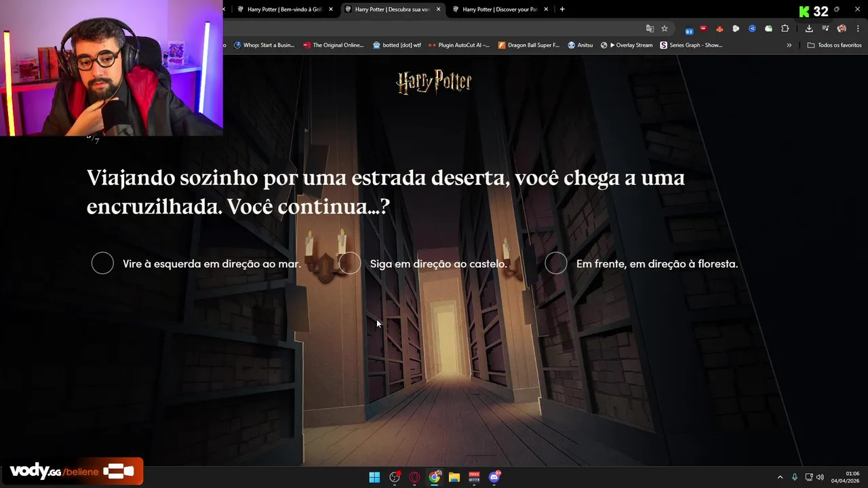Select 'Siga em direção ao castelo' radio

click(x=350, y=264)
